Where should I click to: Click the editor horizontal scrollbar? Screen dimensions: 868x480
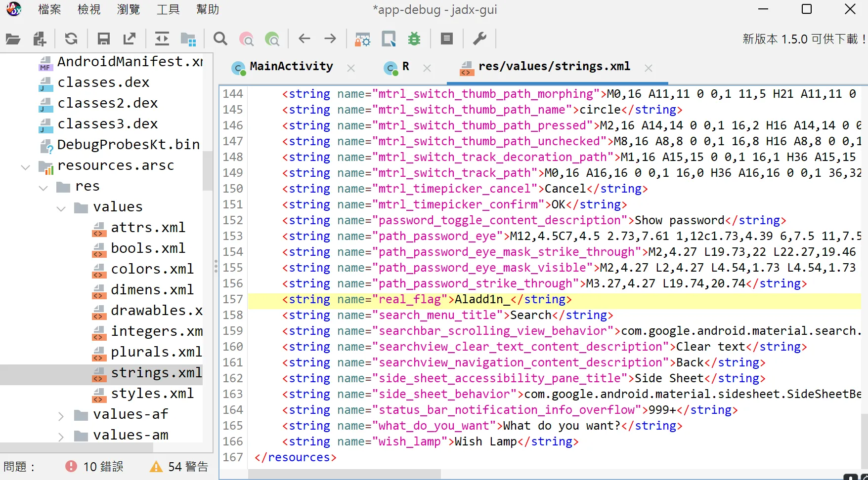pos(345,474)
